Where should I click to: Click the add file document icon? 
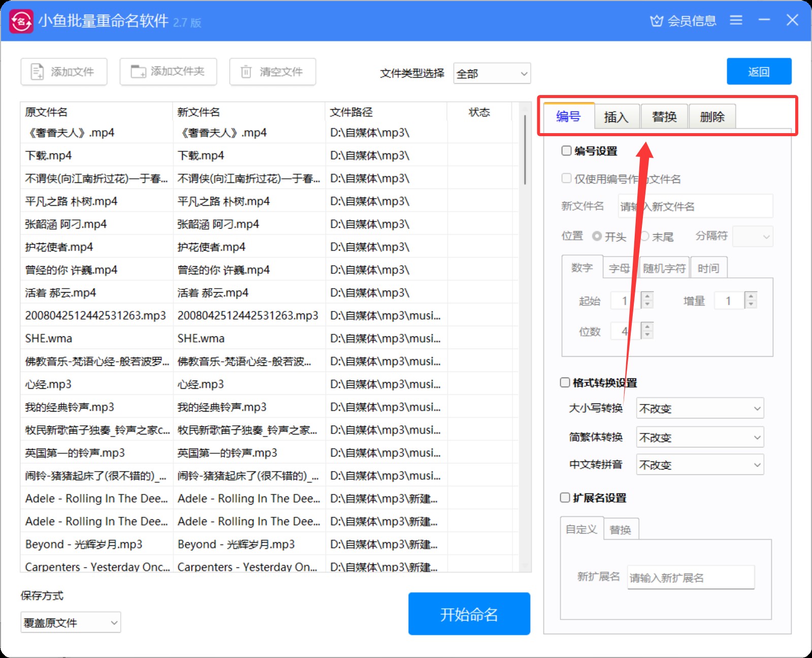pyautogui.click(x=37, y=72)
